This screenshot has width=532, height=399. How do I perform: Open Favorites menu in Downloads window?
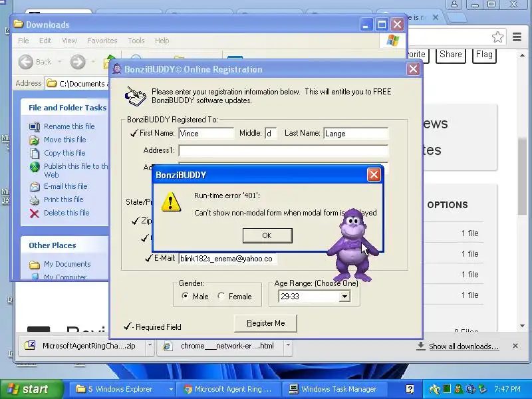[102, 41]
